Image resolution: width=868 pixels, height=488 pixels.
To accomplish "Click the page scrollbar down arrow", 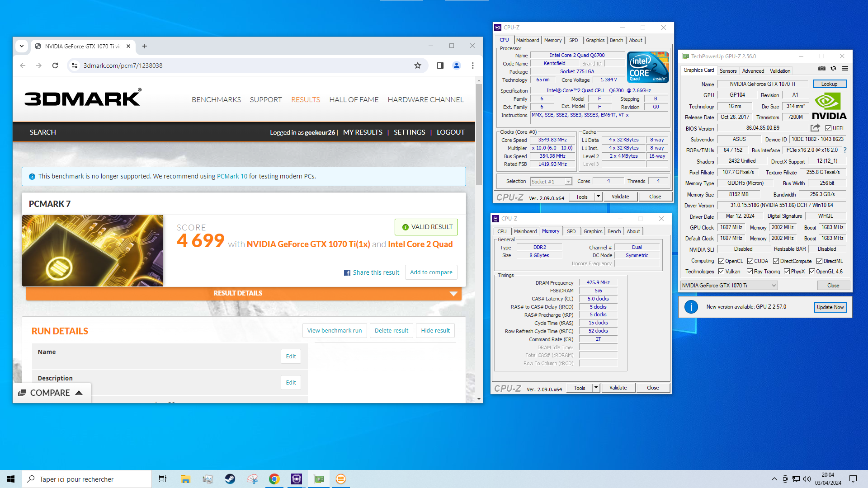I will 479,399.
